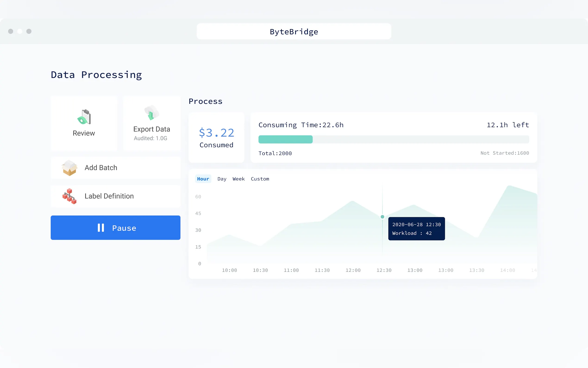Click the green progress bar fill
The width and height of the screenshot is (588, 368).
[285, 140]
